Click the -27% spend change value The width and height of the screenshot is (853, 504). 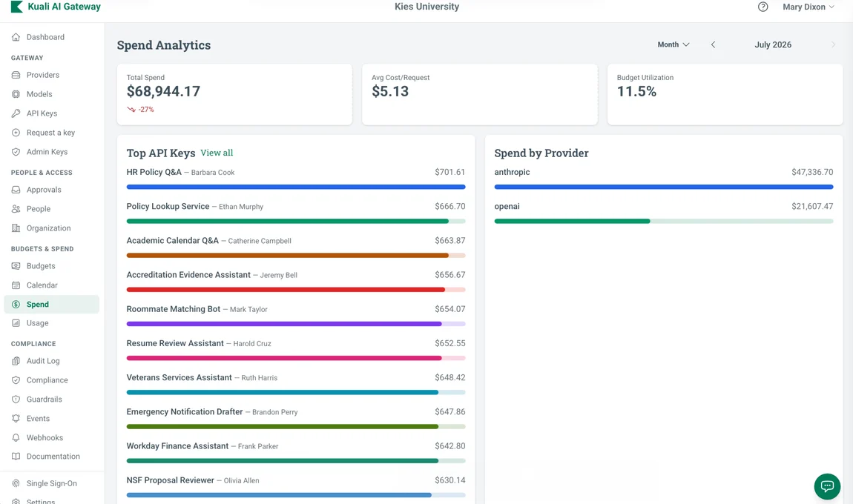[x=146, y=109]
